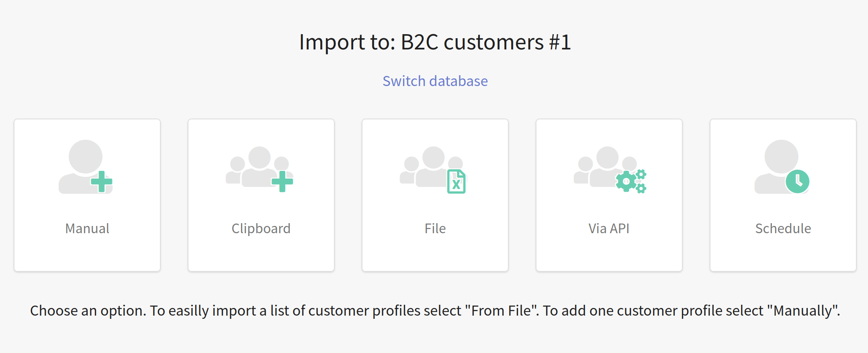Click the green clock Schedule badge
The height and width of the screenshot is (353, 868).
click(798, 181)
